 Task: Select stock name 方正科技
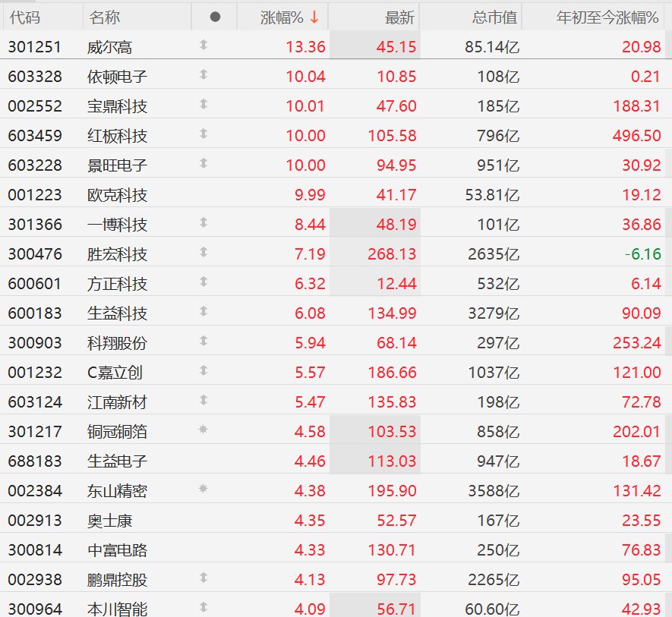click(x=117, y=283)
